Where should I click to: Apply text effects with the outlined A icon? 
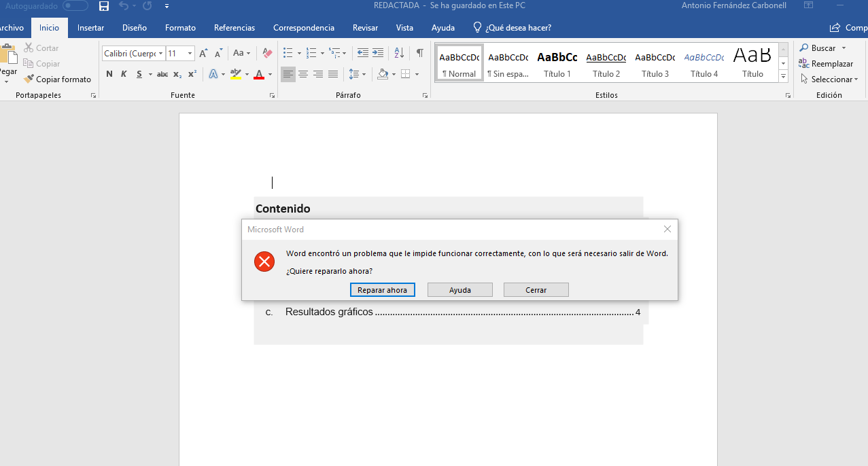213,74
